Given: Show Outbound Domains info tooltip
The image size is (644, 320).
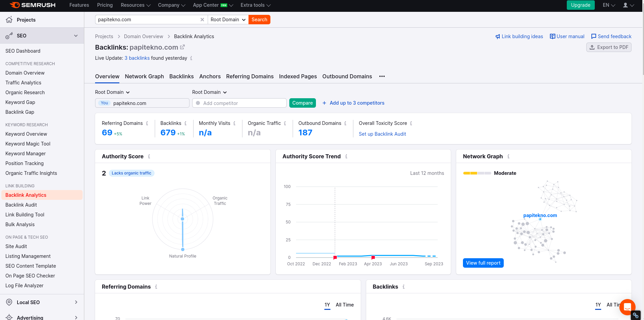Looking at the screenshot, I should [x=345, y=123].
